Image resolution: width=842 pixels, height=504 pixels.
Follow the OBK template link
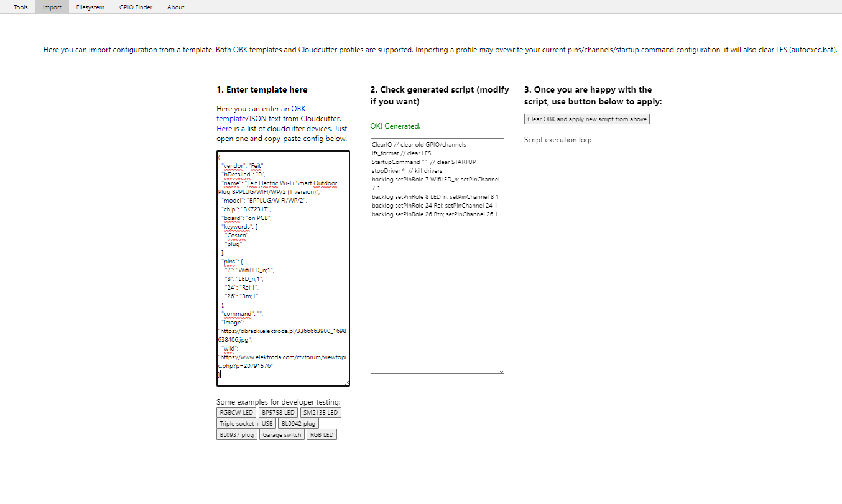click(x=261, y=113)
